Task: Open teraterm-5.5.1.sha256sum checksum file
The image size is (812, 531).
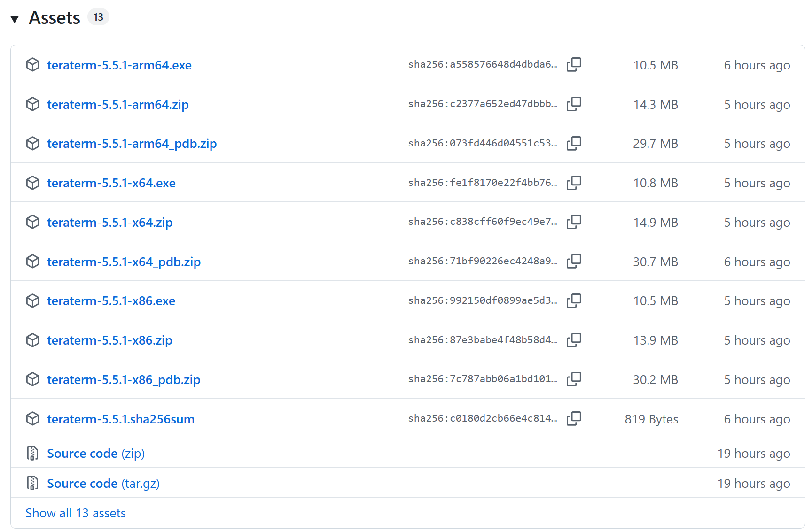Action: pyautogui.click(x=121, y=419)
